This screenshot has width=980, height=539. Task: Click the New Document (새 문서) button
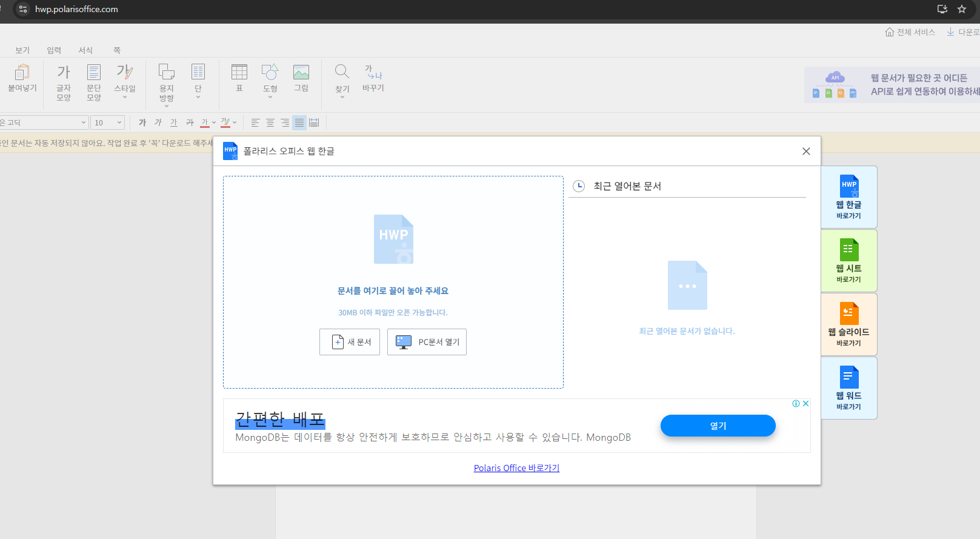point(350,342)
